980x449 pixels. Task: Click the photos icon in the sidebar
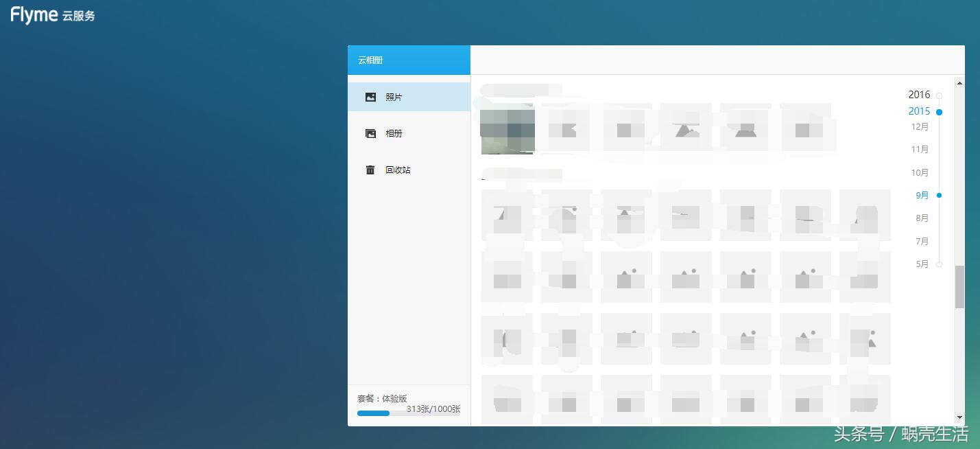pos(370,97)
